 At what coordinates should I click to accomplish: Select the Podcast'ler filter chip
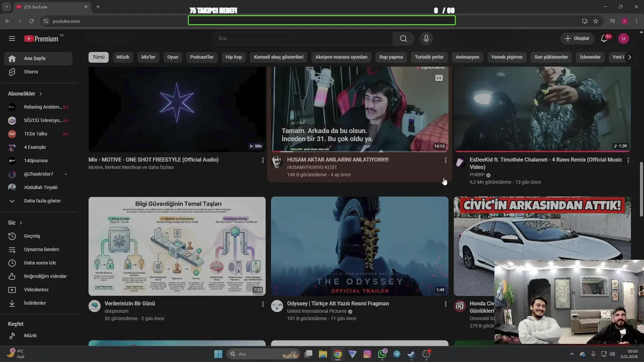[x=202, y=57]
